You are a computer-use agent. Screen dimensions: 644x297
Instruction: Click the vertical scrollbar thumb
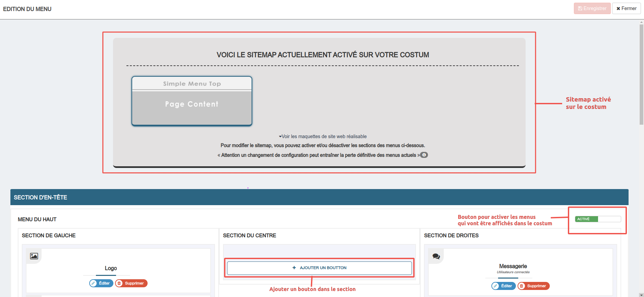[641, 74]
